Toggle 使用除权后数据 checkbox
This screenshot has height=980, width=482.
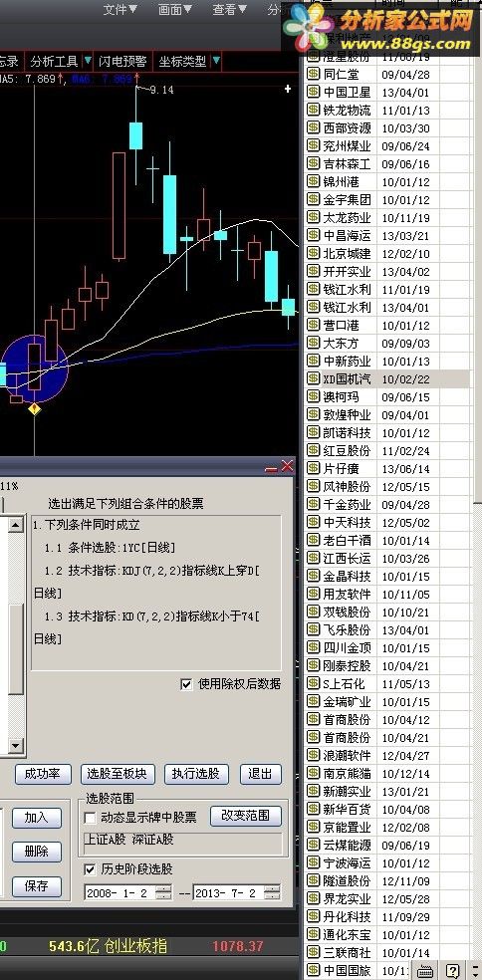[x=186, y=684]
